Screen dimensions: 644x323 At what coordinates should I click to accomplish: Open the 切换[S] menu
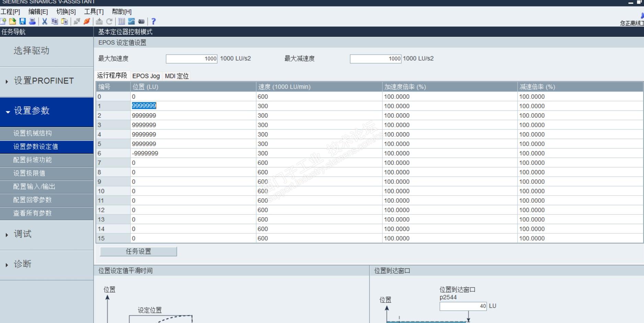(x=66, y=12)
